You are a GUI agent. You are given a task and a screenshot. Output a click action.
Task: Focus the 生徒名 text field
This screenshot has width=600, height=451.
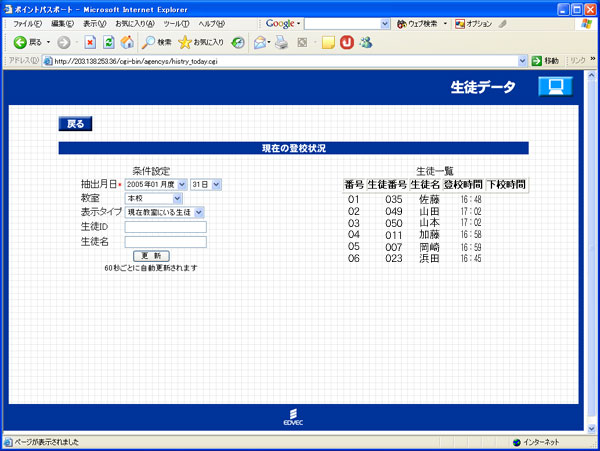(x=165, y=241)
